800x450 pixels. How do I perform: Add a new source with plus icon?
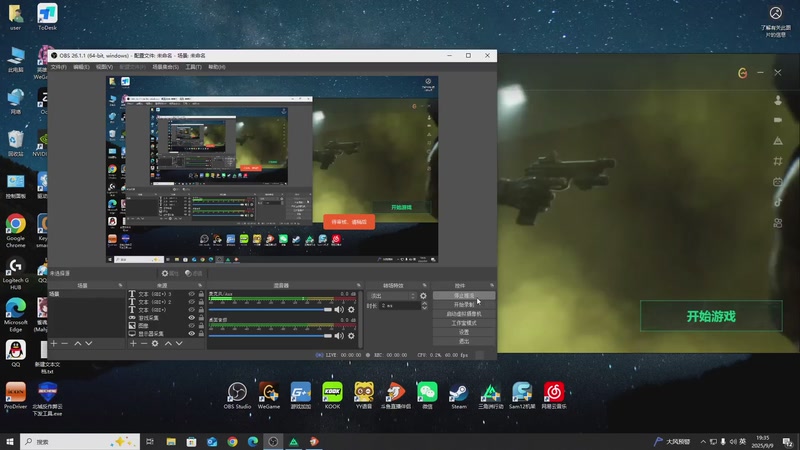click(x=133, y=343)
